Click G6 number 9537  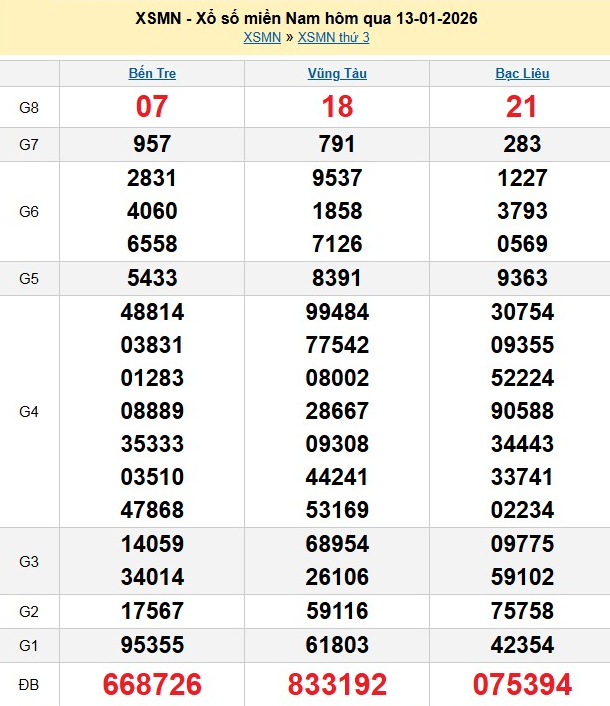(337, 178)
